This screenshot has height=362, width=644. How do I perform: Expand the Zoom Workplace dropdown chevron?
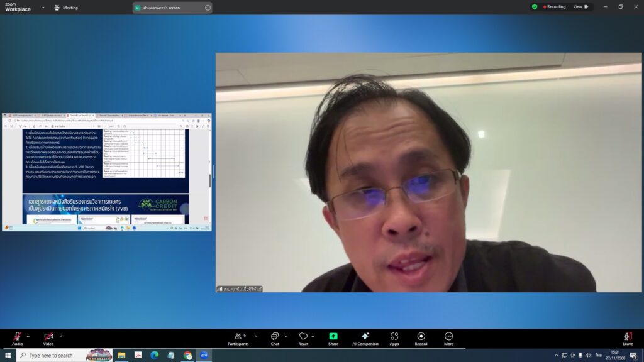(43, 8)
